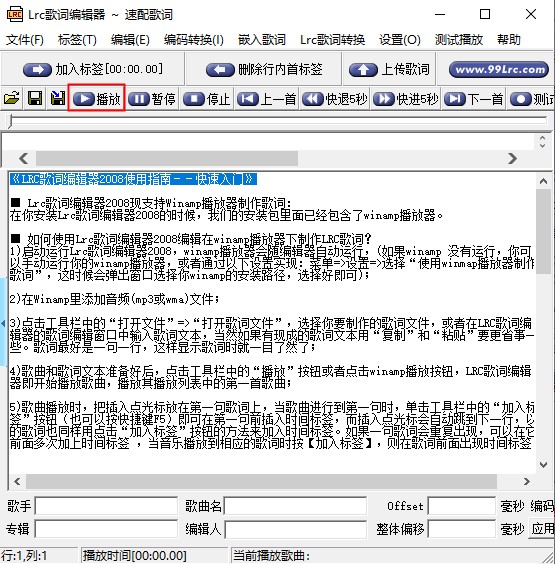Viewport: 555px width, 564px height.
Task: Click the 加入标签 insert time tag button
Action: tap(93, 69)
